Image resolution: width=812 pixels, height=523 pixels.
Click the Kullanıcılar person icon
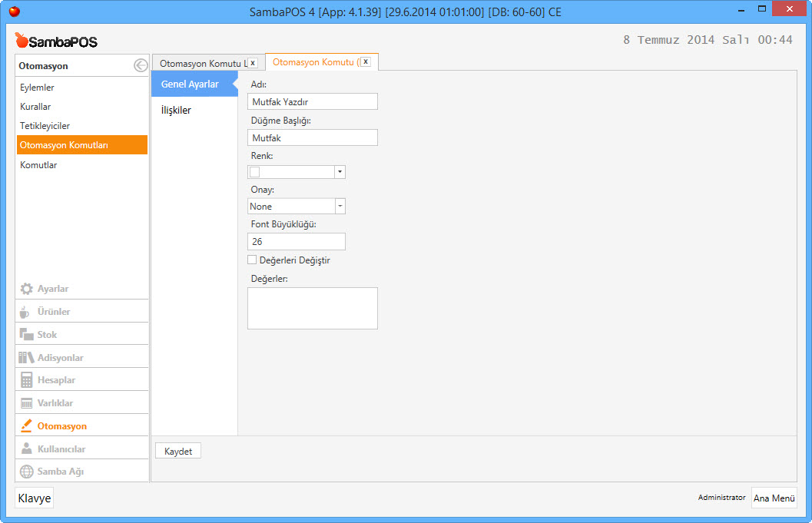pyautogui.click(x=26, y=449)
